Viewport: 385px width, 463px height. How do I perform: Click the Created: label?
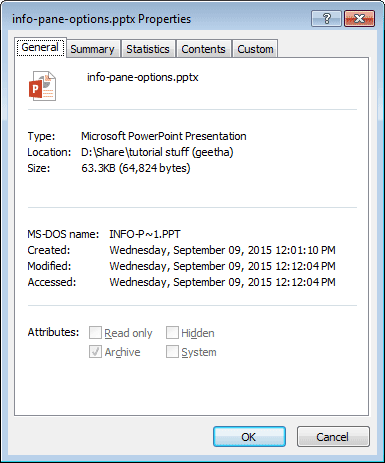(49, 250)
